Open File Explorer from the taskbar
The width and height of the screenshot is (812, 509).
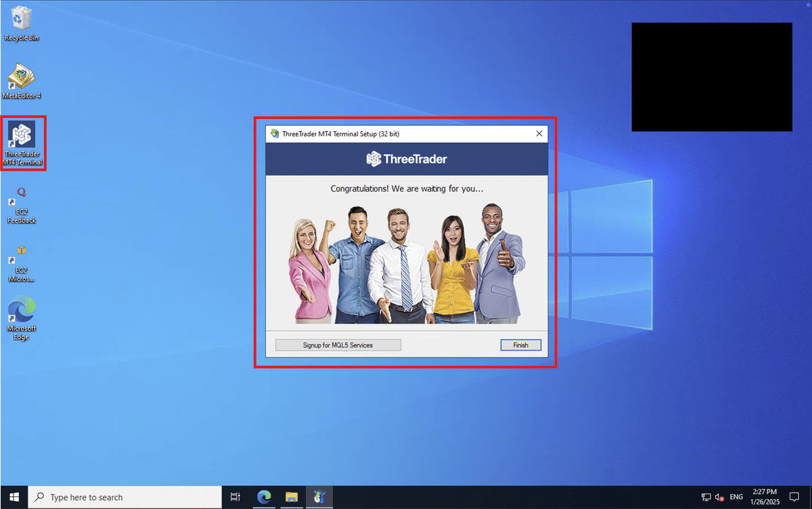292,497
